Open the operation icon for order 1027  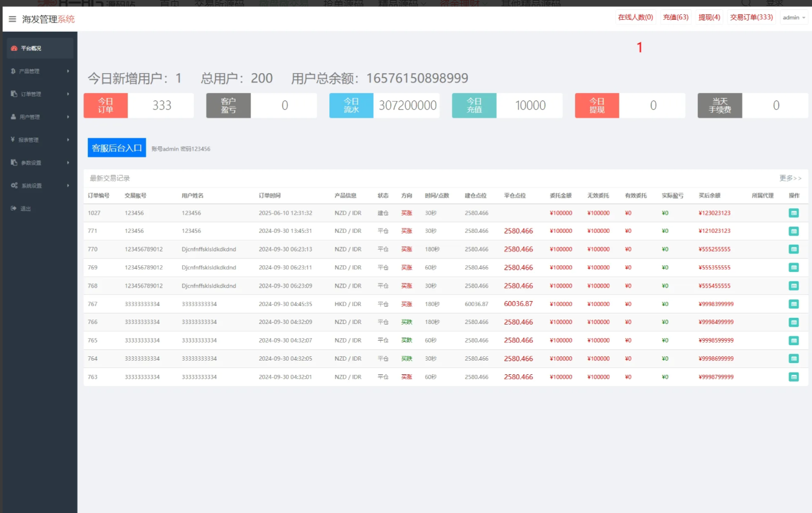point(793,213)
